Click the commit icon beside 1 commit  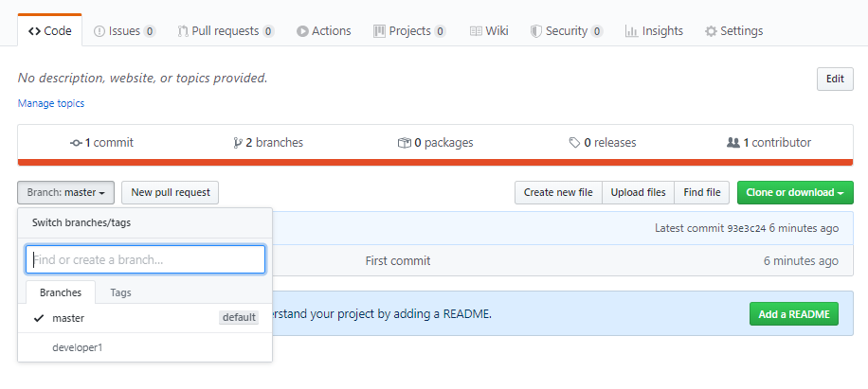click(77, 143)
